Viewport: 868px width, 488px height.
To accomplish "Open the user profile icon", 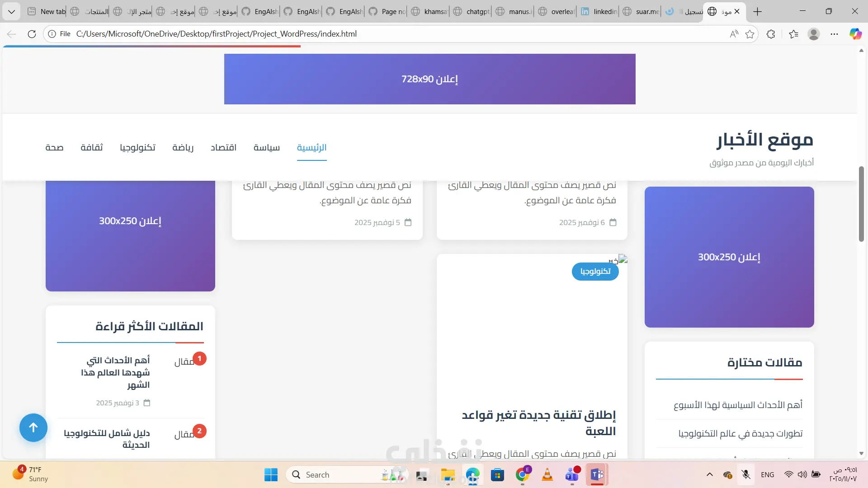I will tap(814, 34).
